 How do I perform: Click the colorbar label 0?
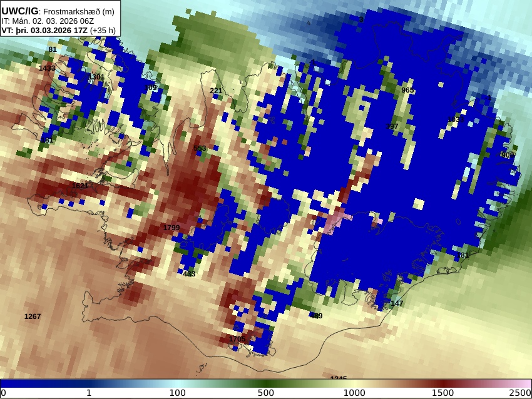[3, 393]
